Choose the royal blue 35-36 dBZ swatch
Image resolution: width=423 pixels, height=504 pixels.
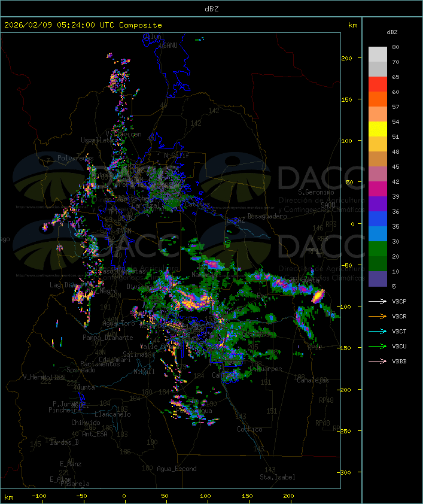point(378,219)
